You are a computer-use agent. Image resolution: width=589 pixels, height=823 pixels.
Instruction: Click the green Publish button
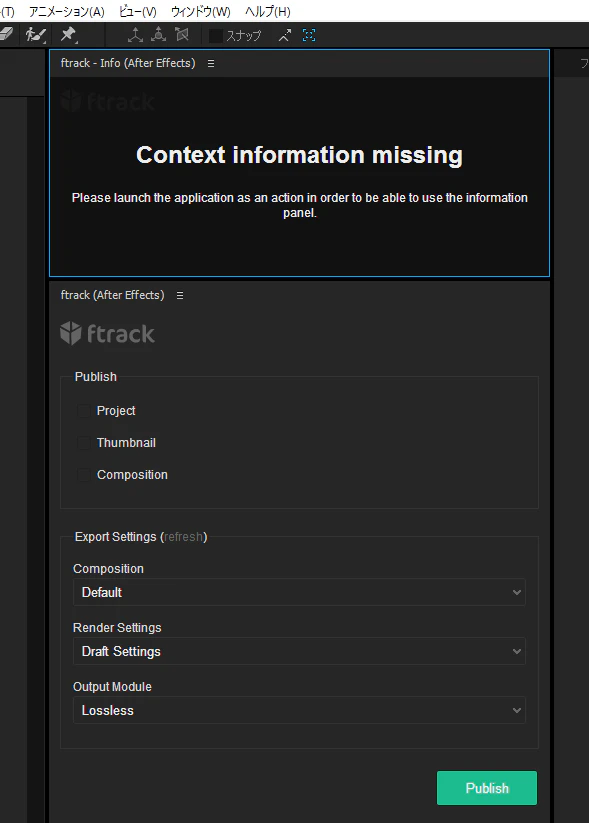pos(487,788)
